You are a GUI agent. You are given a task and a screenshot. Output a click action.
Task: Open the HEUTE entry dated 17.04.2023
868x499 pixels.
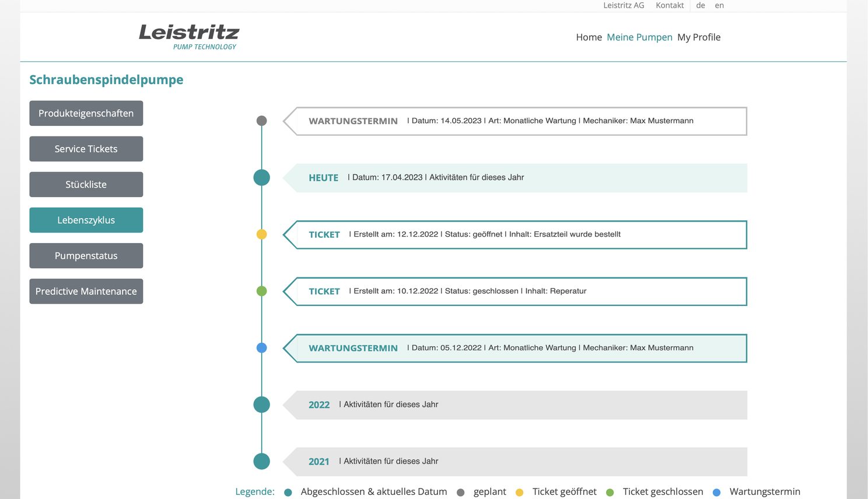[x=515, y=178]
